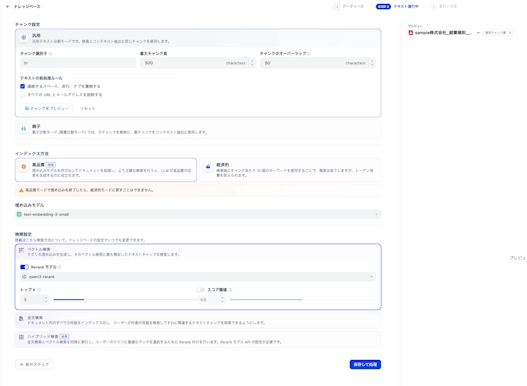Click チャンクをプレビュー preview chunks button
The width and height of the screenshot is (527, 386).
coord(47,108)
